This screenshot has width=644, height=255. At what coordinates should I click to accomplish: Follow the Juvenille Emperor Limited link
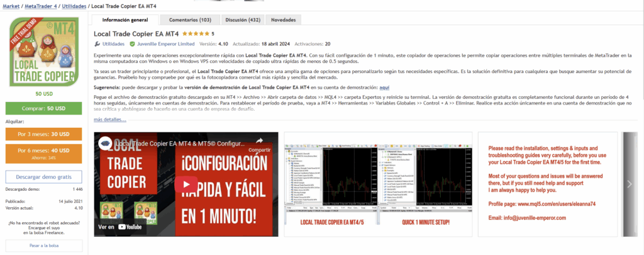(164, 44)
